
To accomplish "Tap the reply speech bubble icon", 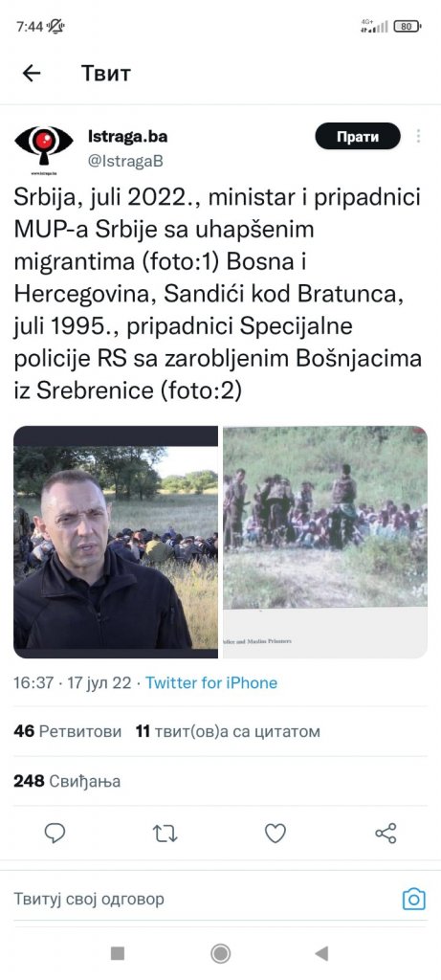I will tap(55, 834).
